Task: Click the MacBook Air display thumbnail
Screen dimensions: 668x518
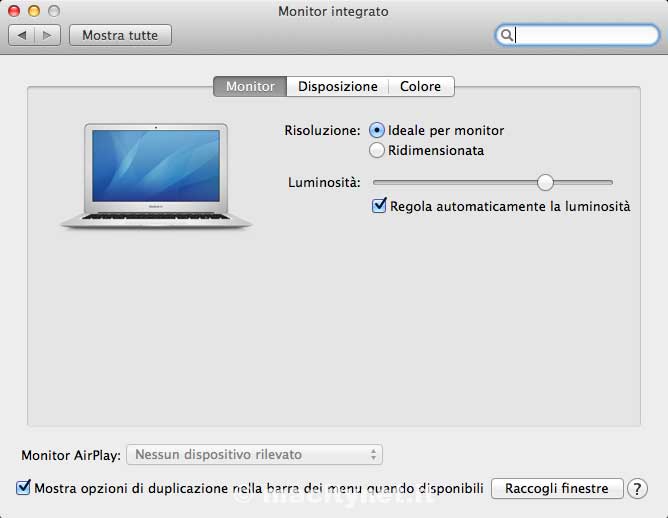Action: click(156, 176)
